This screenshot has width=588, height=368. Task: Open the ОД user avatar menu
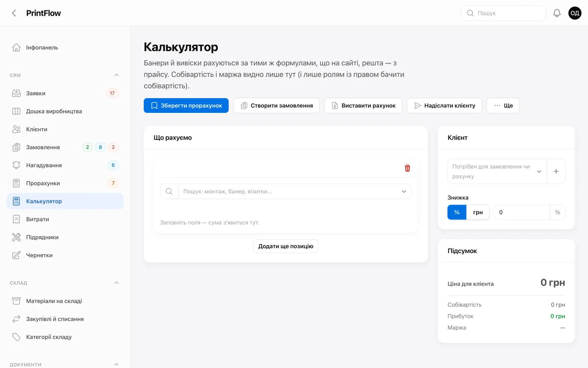point(575,13)
